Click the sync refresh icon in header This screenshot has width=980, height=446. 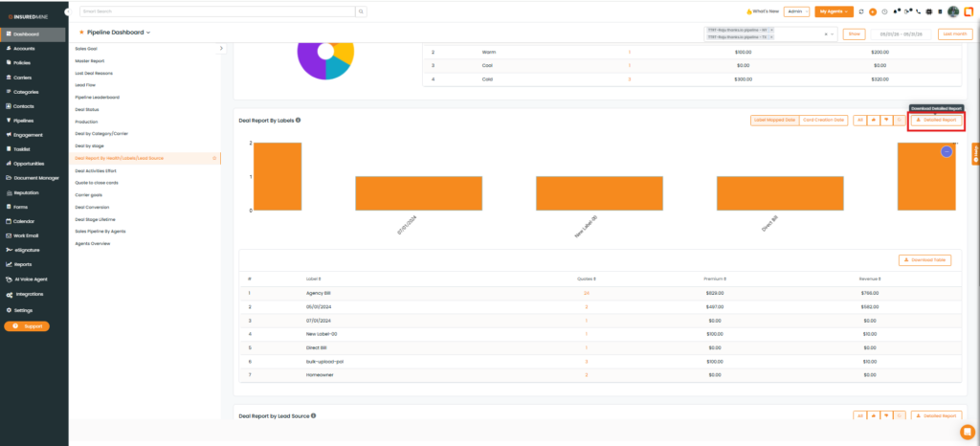[x=861, y=11]
